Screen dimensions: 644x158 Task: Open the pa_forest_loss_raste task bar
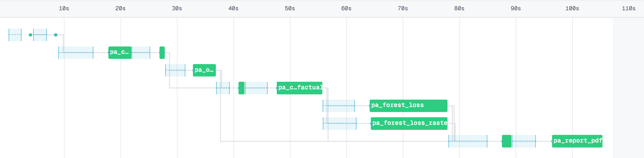coord(409,123)
